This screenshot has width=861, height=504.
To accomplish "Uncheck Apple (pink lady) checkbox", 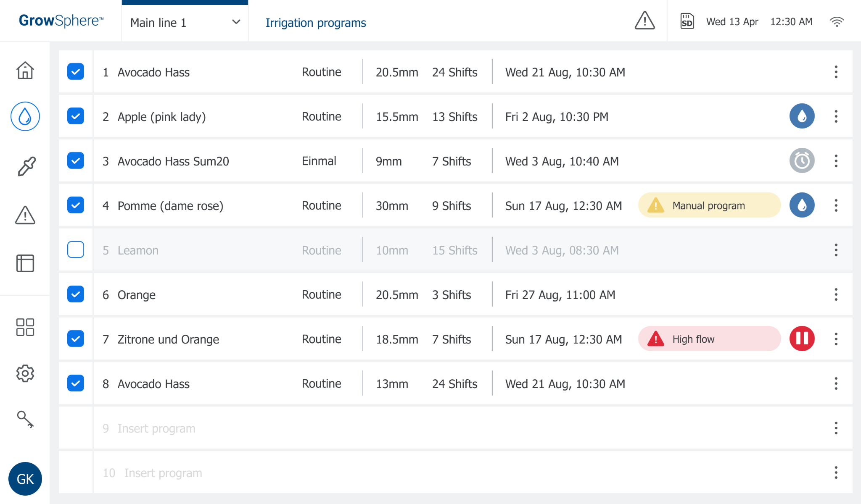I will click(76, 116).
